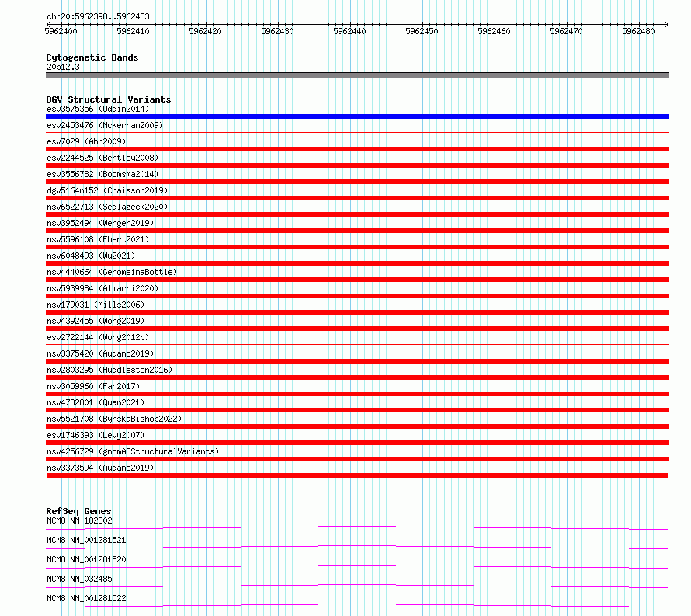Click dgv5164n152 (Chaisson2019) label
The width and height of the screenshot is (691, 616).
[x=107, y=190]
